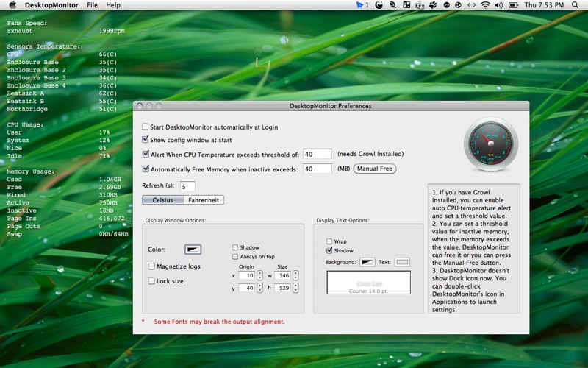Click the height stepper arrows
The image size is (588, 368).
[x=295, y=288]
